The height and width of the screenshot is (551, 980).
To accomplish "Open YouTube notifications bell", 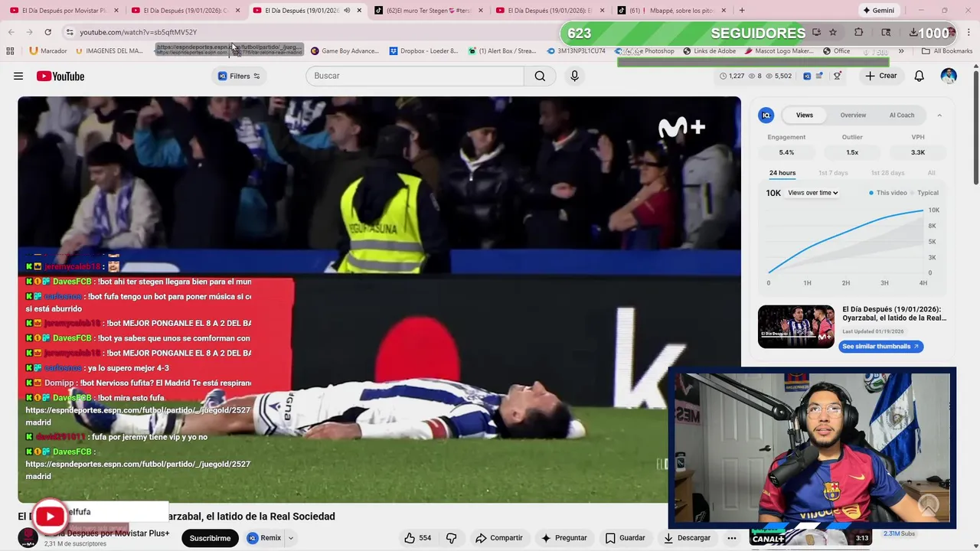I will (920, 76).
